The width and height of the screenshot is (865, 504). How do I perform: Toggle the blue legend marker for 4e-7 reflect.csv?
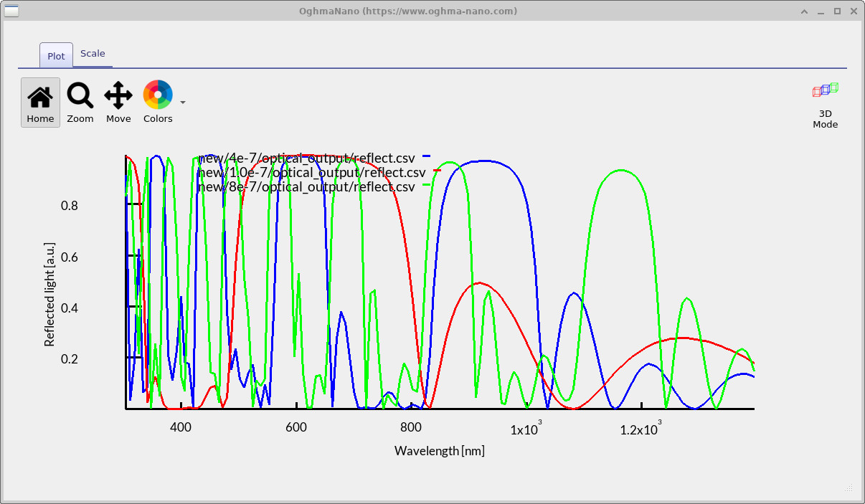pos(427,157)
